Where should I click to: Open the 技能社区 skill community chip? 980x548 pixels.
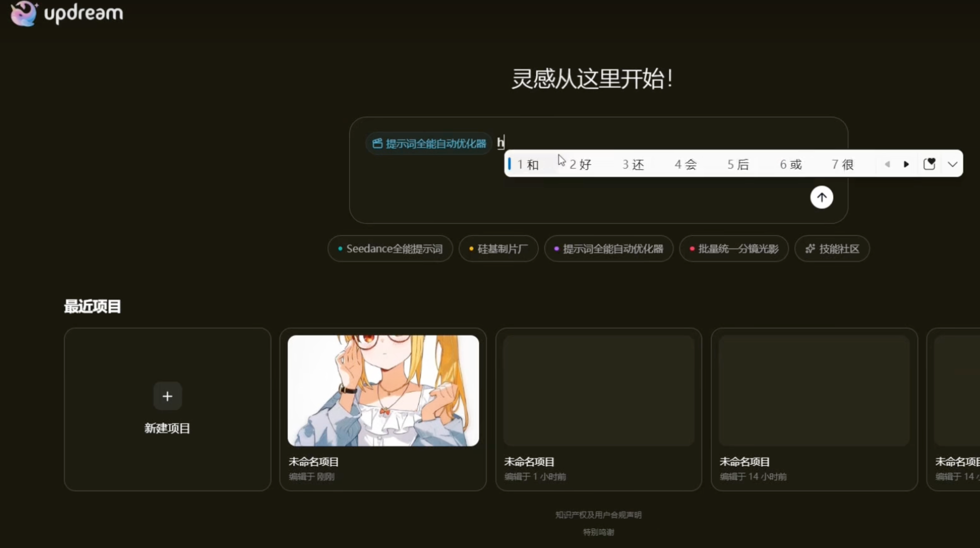832,249
